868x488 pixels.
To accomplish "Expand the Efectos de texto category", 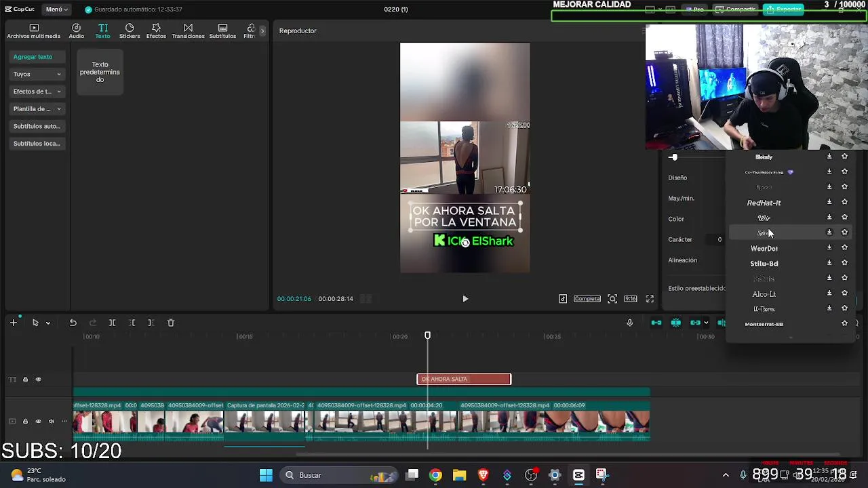I will coord(37,91).
